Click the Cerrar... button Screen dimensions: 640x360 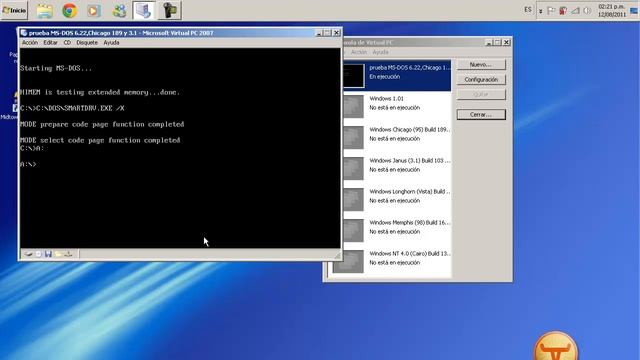pyautogui.click(x=481, y=115)
